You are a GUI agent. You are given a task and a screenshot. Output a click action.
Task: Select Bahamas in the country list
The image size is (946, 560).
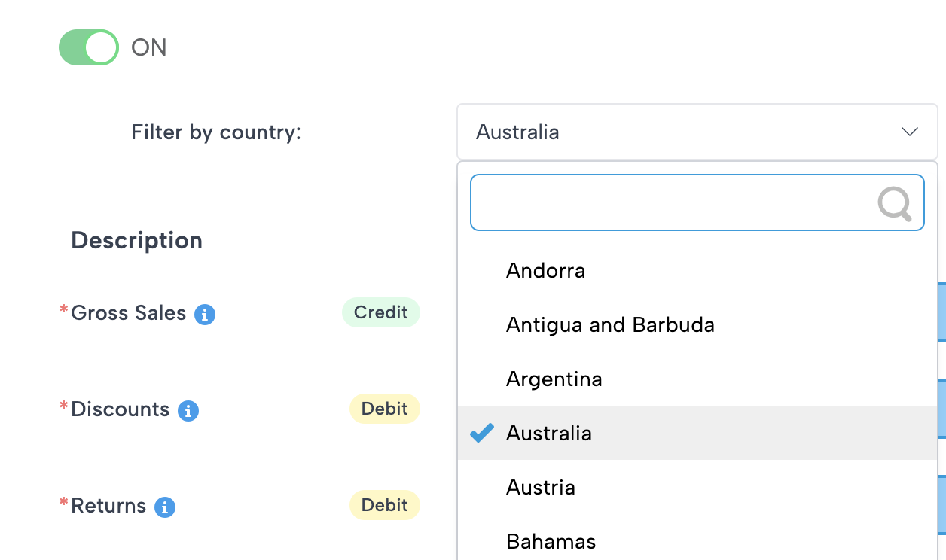(551, 542)
